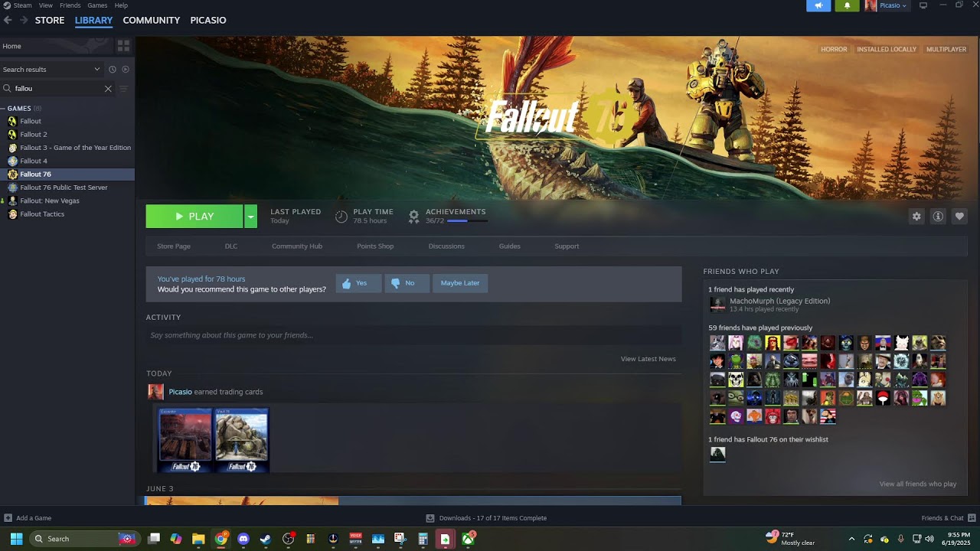Click the thumbs up Yes button
This screenshot has height=551, width=980.
tap(358, 283)
